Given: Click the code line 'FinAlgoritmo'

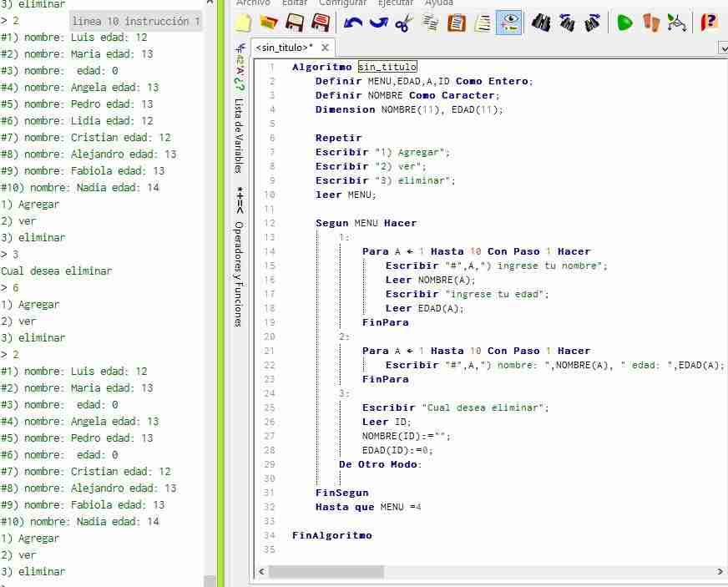Looking at the screenshot, I should [332, 535].
